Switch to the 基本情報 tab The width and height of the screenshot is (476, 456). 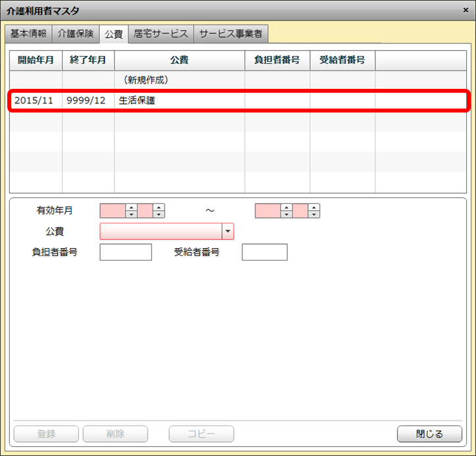(28, 34)
